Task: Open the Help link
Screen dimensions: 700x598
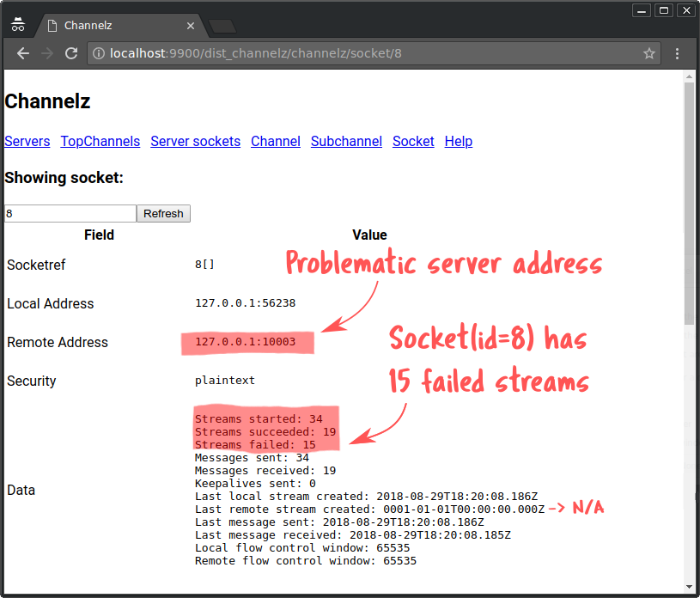Action: [x=459, y=142]
